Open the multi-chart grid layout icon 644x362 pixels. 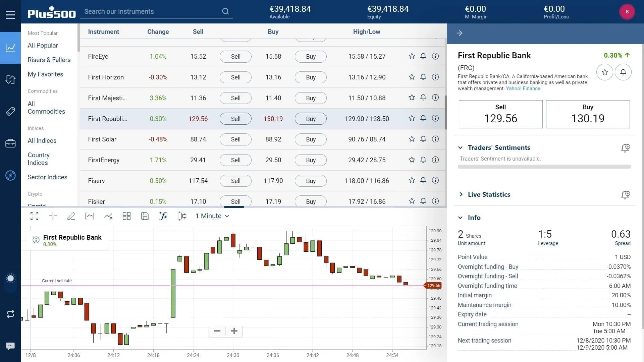(x=126, y=216)
